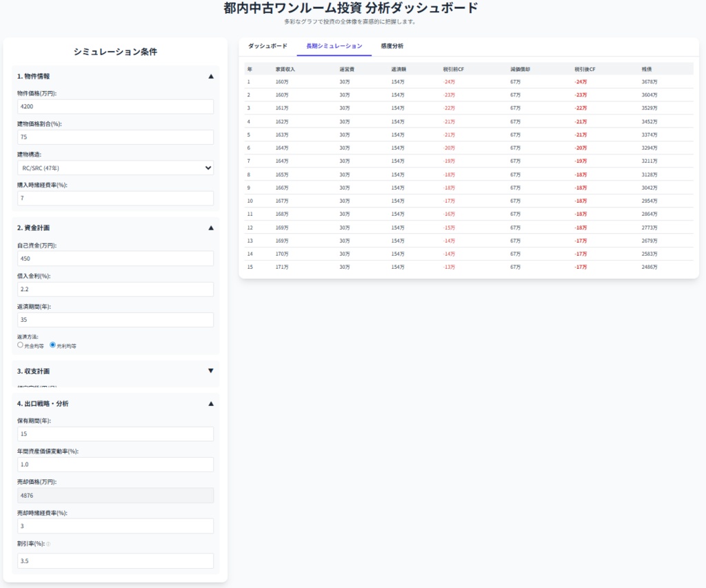The image size is (706, 588).
Task: Focus the 自己資金(万円) field showing 450
Action: (115, 258)
